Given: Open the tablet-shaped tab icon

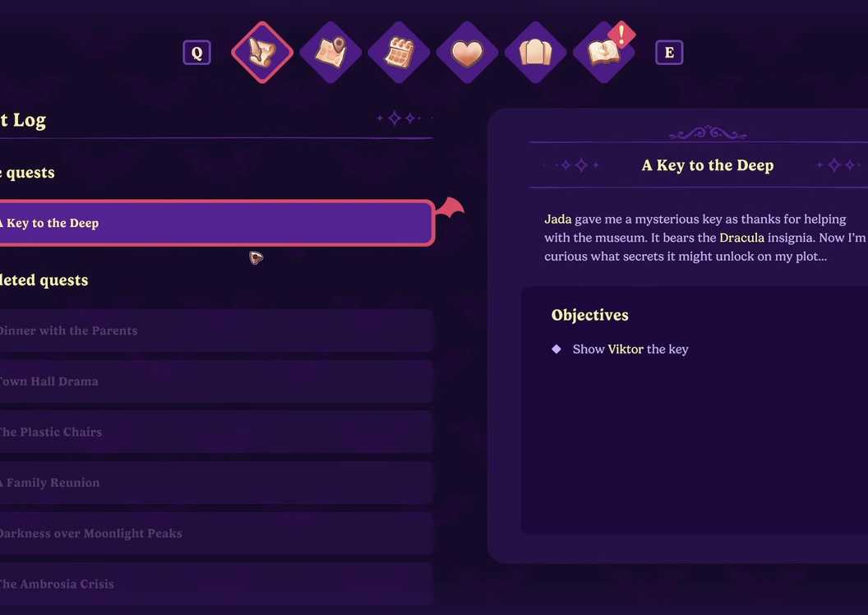Looking at the screenshot, I should [x=535, y=53].
